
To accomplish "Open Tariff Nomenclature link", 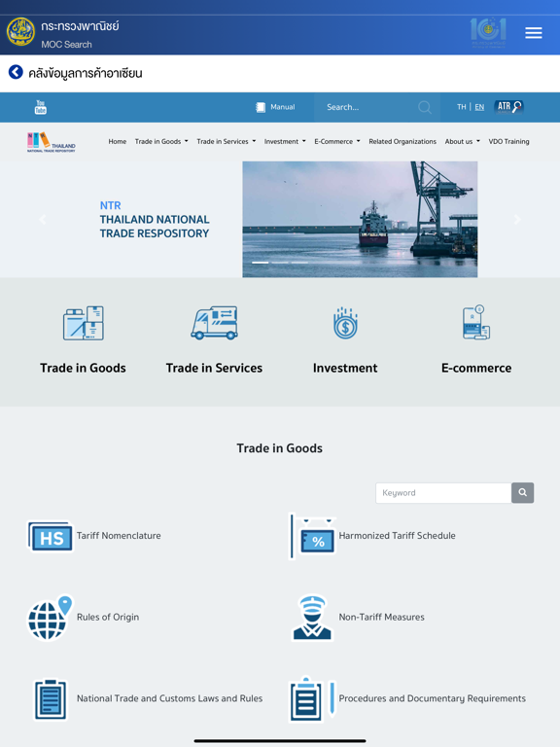I will pos(119,536).
